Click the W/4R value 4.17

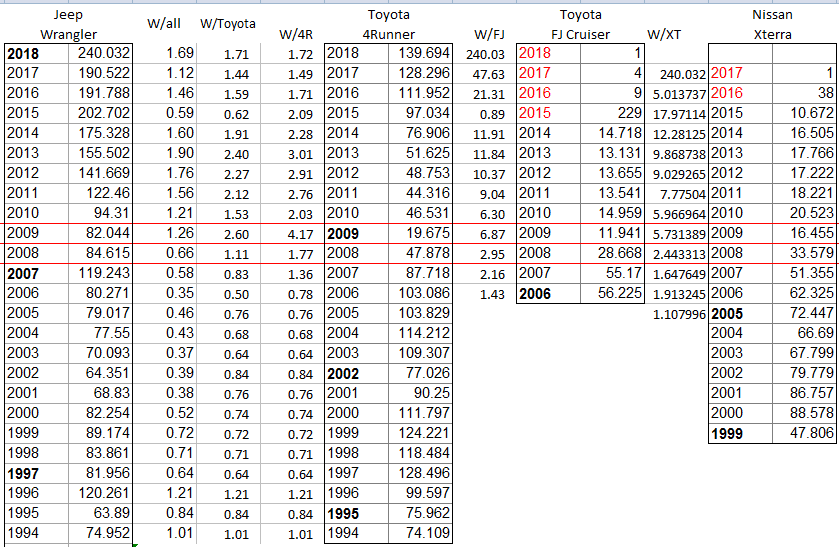point(300,234)
